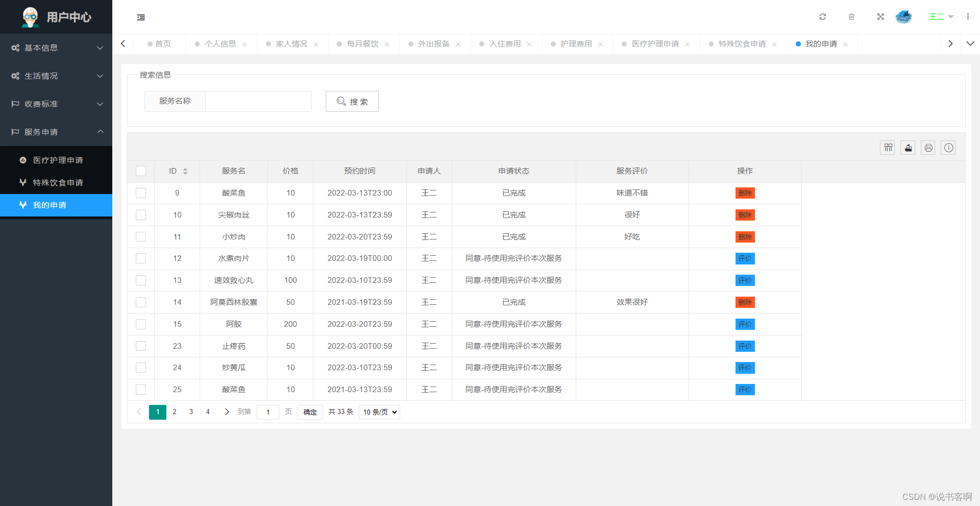The image size is (980, 506).
Task: Check the row for 酸菜鱼 ID 9
Action: click(141, 193)
